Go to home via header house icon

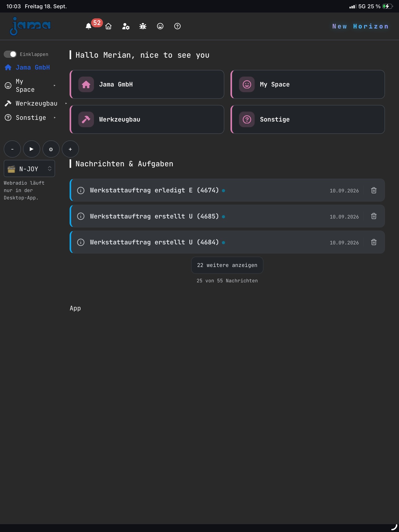coord(109,26)
